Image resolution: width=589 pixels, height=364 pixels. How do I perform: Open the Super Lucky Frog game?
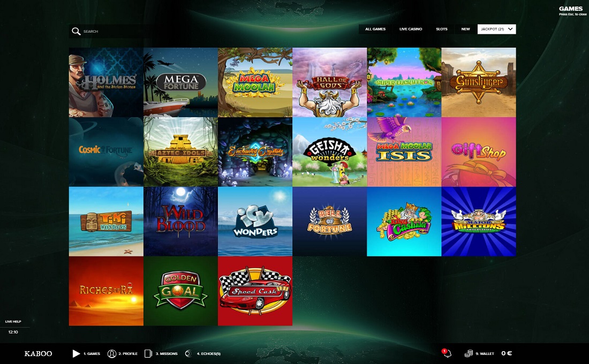[404, 82]
